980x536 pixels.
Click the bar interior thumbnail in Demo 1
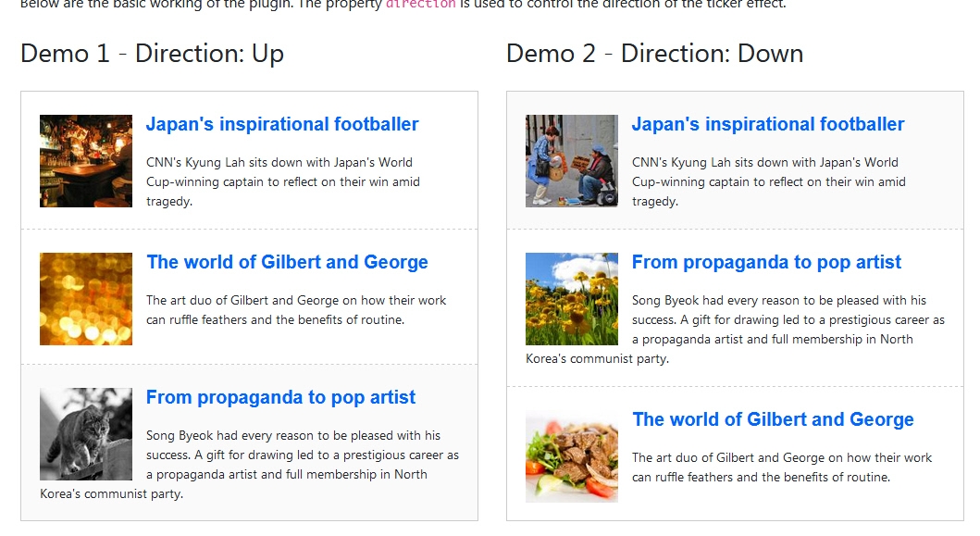coord(86,161)
